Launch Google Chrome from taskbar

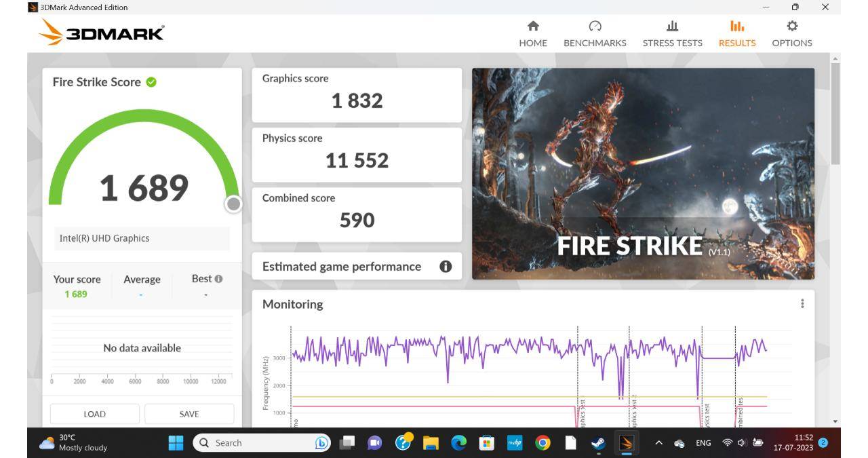[x=542, y=443]
